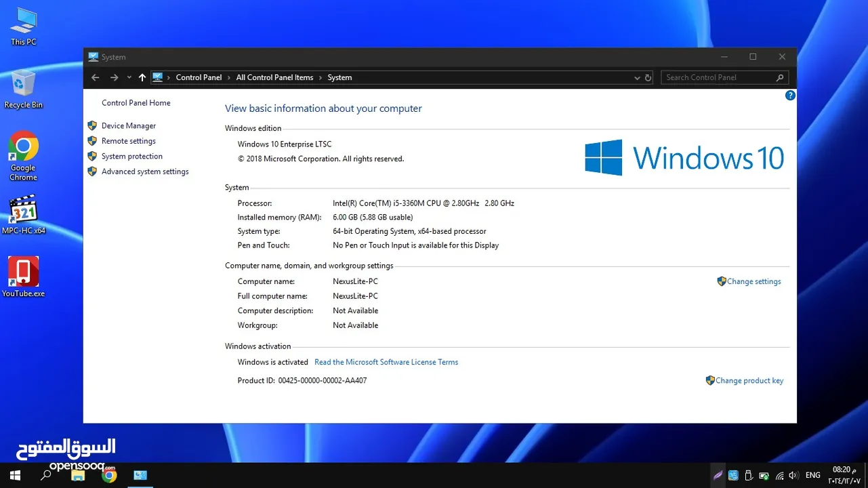Click NexusLite-PC beside Full computer name
Image resolution: width=868 pixels, height=488 pixels.
(355, 296)
